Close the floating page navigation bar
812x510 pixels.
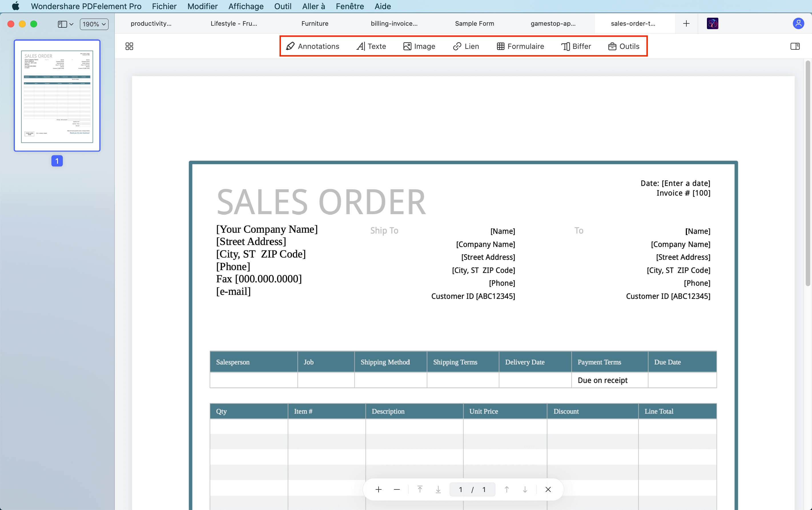(x=548, y=489)
